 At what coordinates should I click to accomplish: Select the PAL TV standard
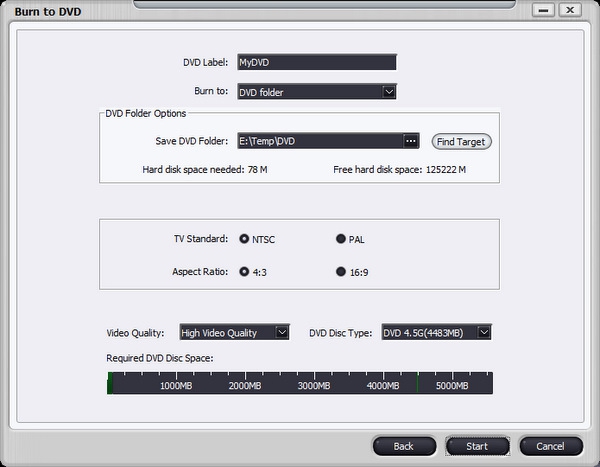pos(341,239)
